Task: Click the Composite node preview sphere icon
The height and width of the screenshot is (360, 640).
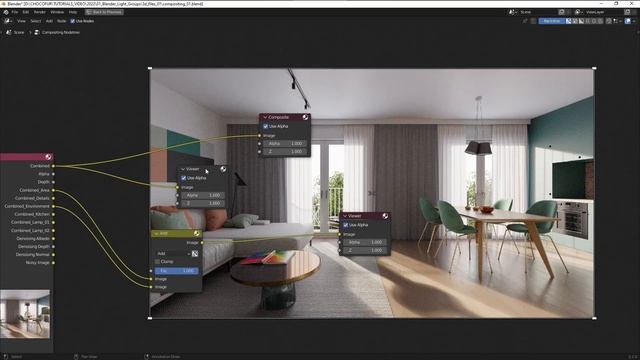Action: (x=305, y=117)
